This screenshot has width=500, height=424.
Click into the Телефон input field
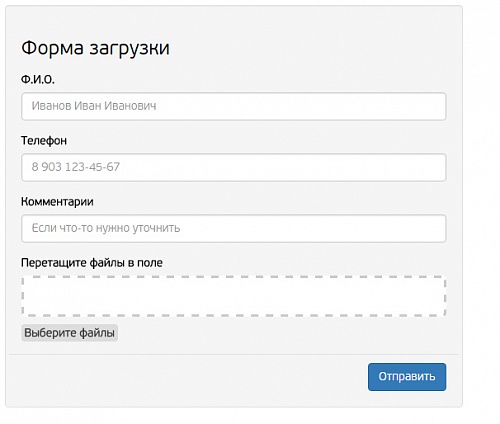pos(234,167)
